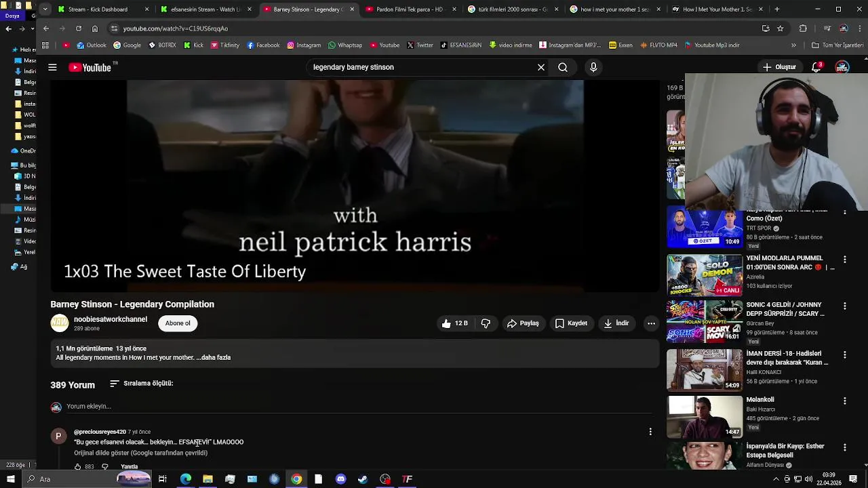The height and width of the screenshot is (488, 868).
Task: Open the YouTube hamburger guide menu
Action: pyautogui.click(x=52, y=67)
